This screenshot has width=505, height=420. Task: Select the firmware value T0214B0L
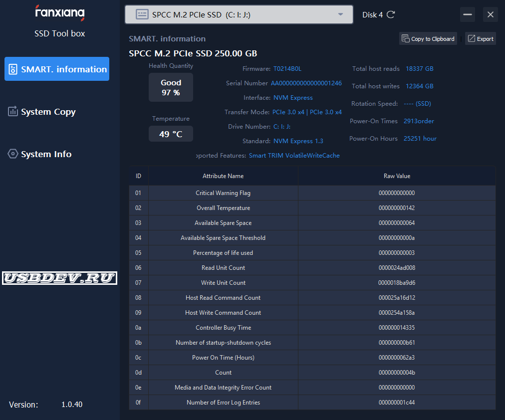(x=287, y=68)
